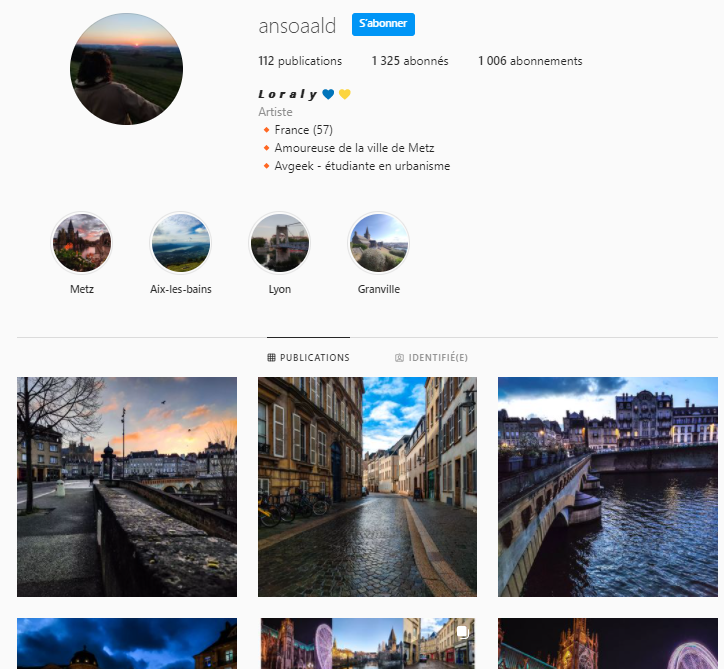Click the Artiste category label

pyautogui.click(x=275, y=112)
